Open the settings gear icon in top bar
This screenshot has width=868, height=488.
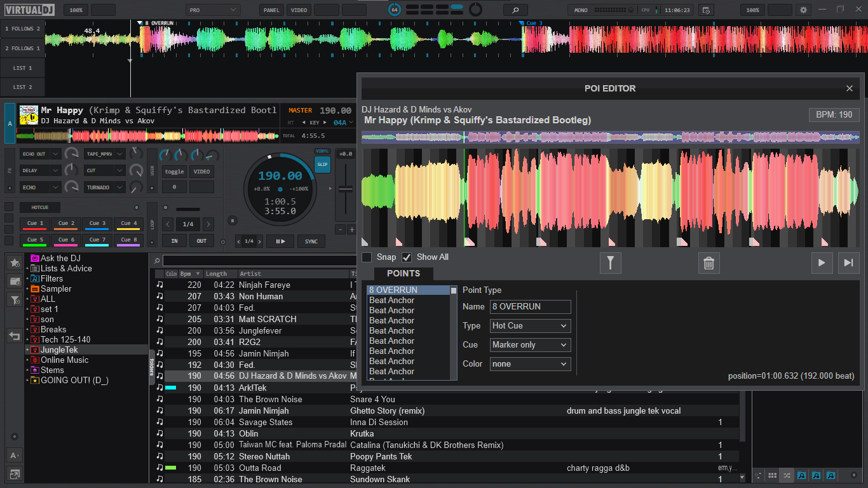[x=804, y=10]
